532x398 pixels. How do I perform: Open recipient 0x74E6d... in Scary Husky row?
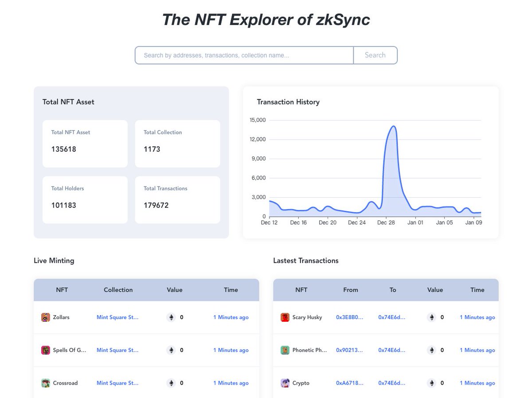click(391, 317)
